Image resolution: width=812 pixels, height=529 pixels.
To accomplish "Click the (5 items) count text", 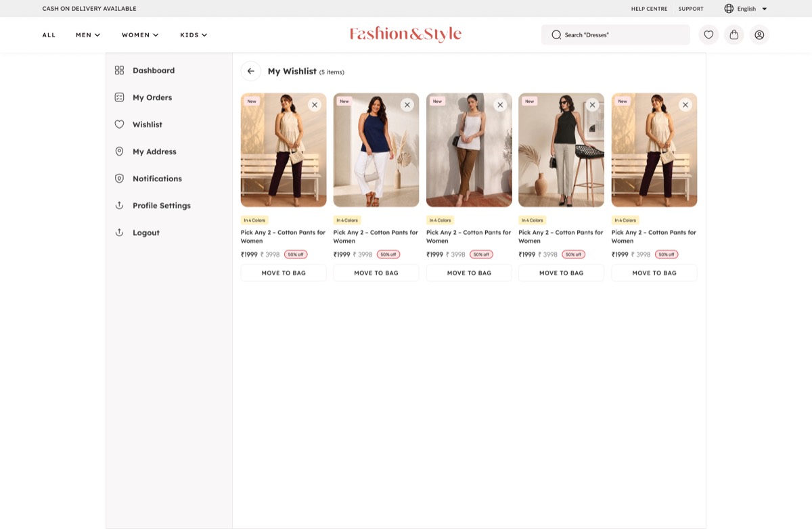I will [x=332, y=72].
